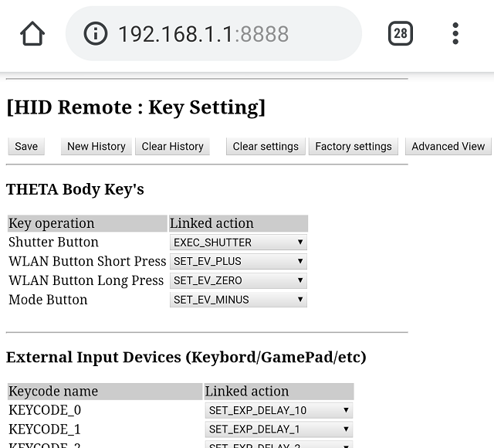
Task: Switch to Advanced View
Action: (448, 146)
